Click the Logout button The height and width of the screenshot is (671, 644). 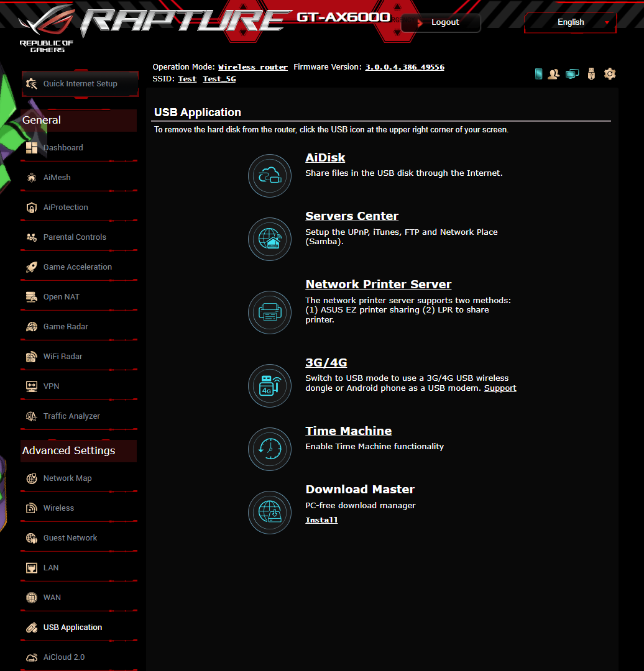point(441,22)
